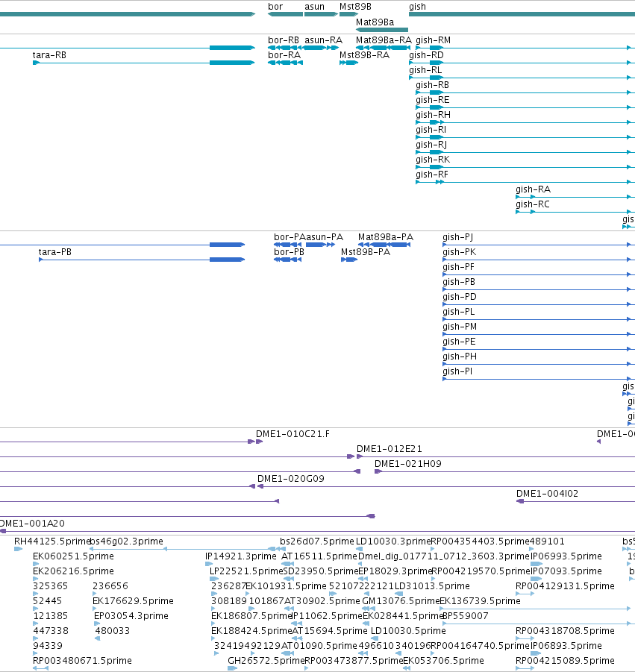Click transcript bor-RA
The image size is (635, 672).
(284, 55)
